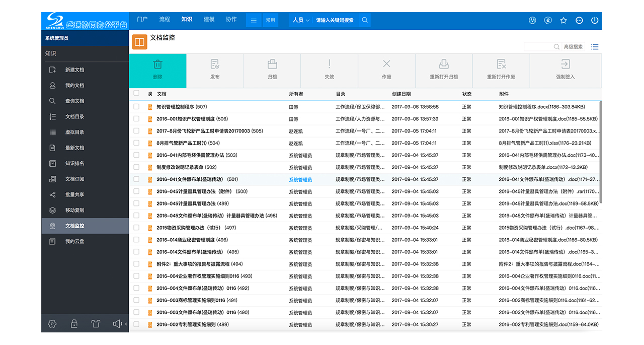Click the 强制签入 toolbar button
This screenshot has height=345, width=644.
pyautogui.click(x=566, y=71)
